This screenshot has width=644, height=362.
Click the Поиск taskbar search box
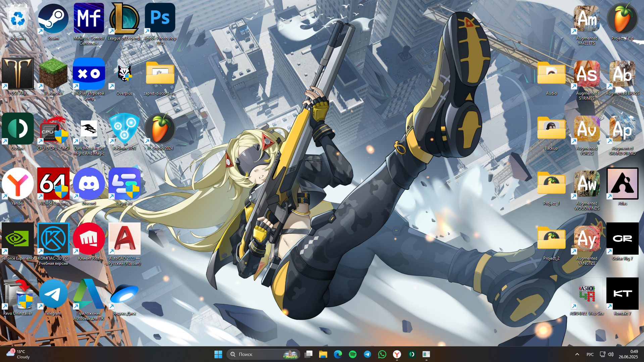[x=263, y=354]
